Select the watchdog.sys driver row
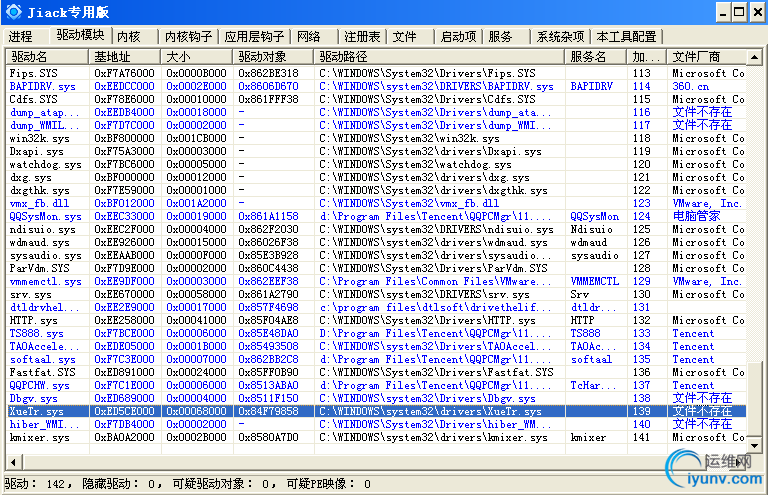 pyautogui.click(x=376, y=165)
